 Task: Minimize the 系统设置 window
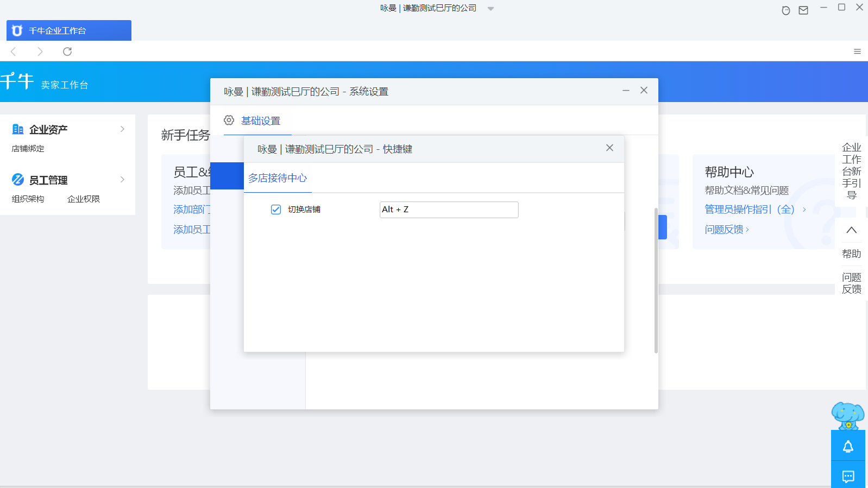pos(626,90)
